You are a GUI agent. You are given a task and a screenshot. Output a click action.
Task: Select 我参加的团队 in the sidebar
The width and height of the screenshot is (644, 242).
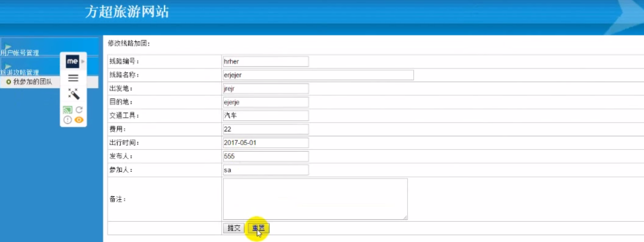pyautogui.click(x=32, y=82)
